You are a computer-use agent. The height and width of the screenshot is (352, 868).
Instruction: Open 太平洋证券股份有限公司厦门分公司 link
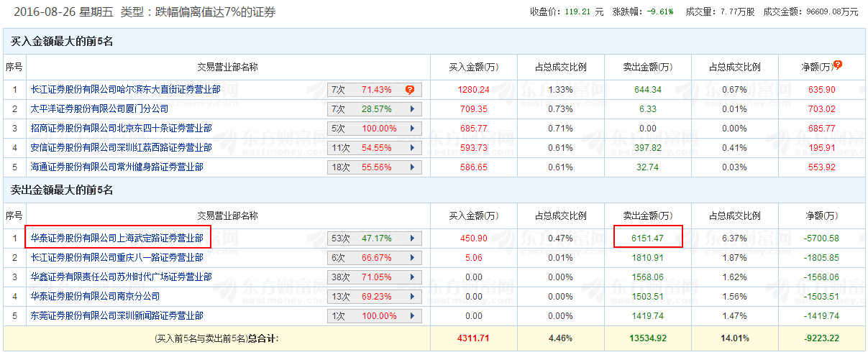tap(99, 109)
